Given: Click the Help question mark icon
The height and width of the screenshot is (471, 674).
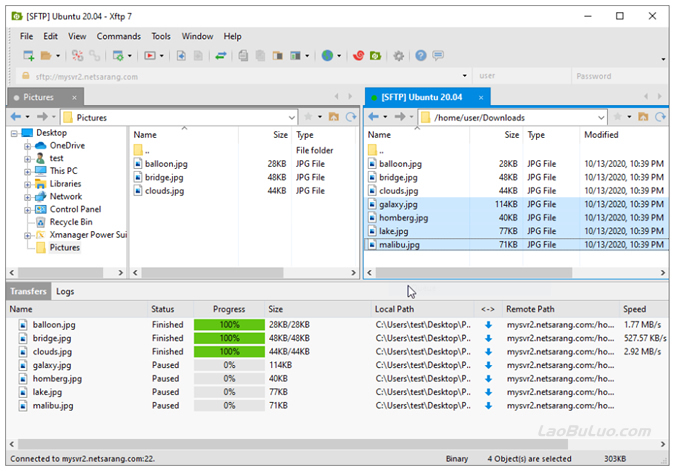Looking at the screenshot, I should pos(421,56).
